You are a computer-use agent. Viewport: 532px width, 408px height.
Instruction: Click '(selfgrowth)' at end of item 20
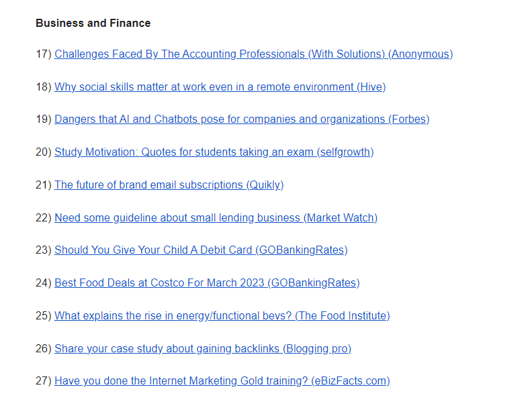(345, 152)
